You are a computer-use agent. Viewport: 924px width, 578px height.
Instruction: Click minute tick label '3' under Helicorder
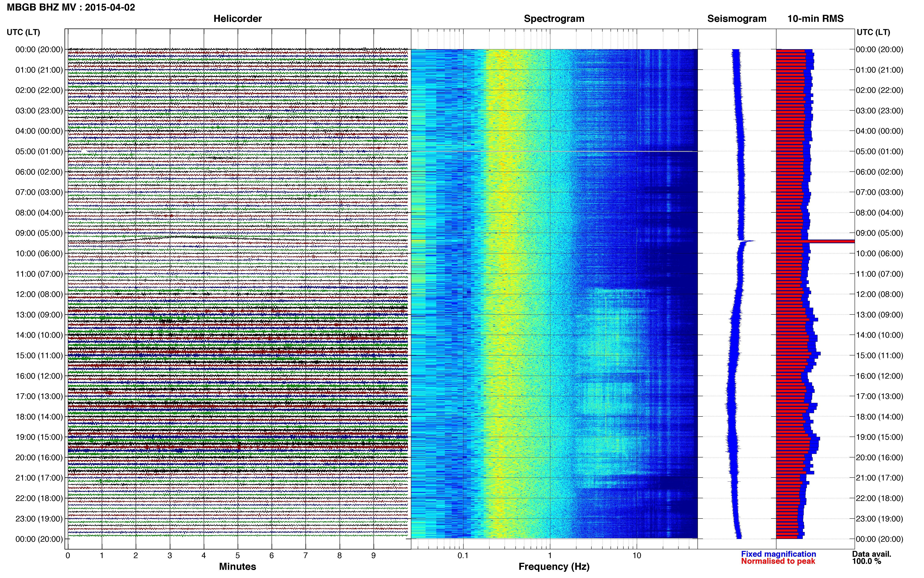(x=170, y=555)
